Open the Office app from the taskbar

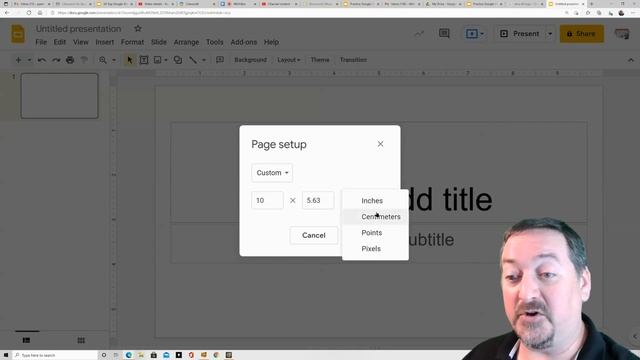191,355
